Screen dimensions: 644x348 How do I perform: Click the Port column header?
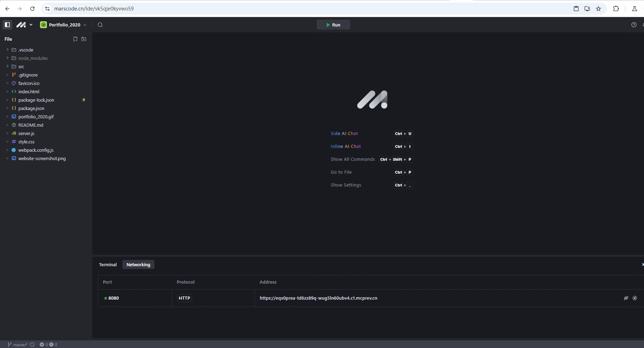[x=107, y=282]
